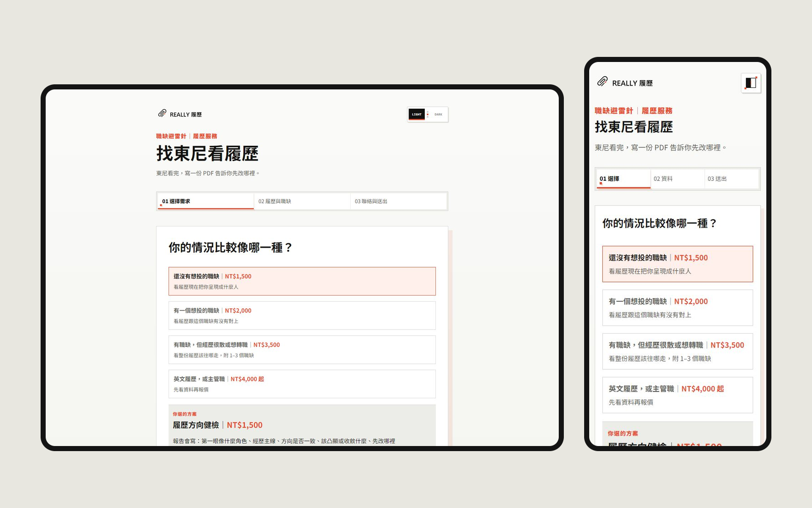The image size is (812, 508).
Task: Click desktop subtitle 東尼看完，寫一份 PDF
Action: click(x=208, y=173)
